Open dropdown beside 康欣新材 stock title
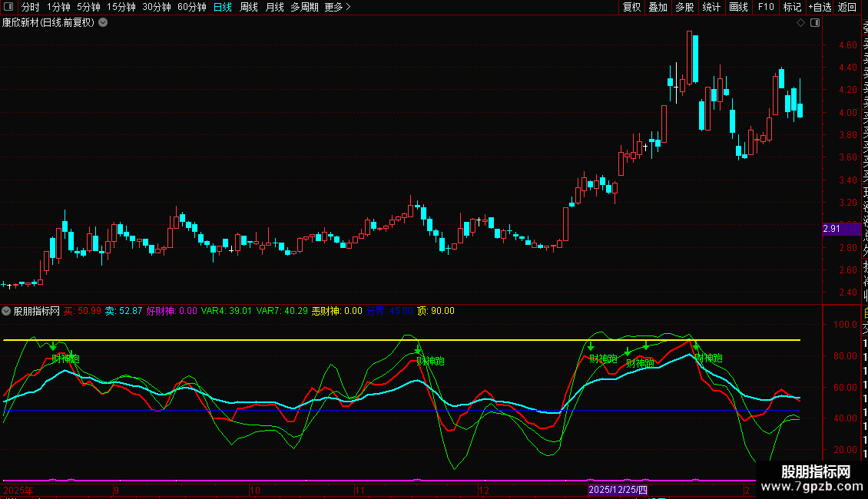The width and height of the screenshot is (868, 499). pyautogui.click(x=103, y=23)
